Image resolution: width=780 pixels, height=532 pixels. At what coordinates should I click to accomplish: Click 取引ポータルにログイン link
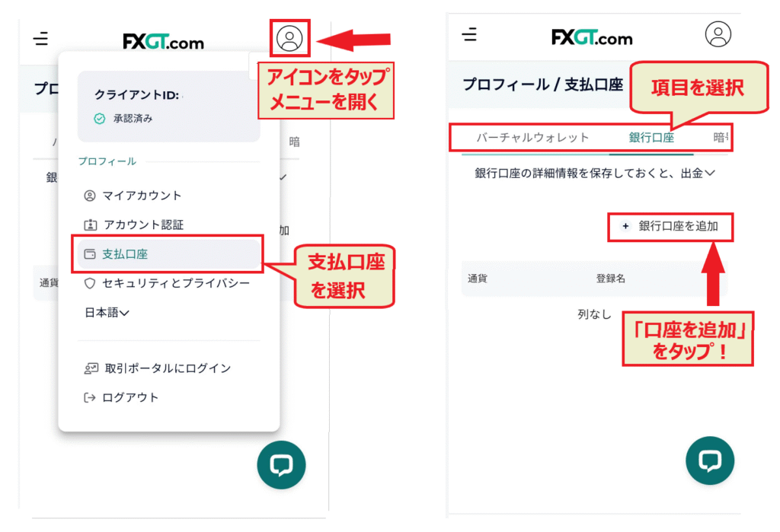168,368
